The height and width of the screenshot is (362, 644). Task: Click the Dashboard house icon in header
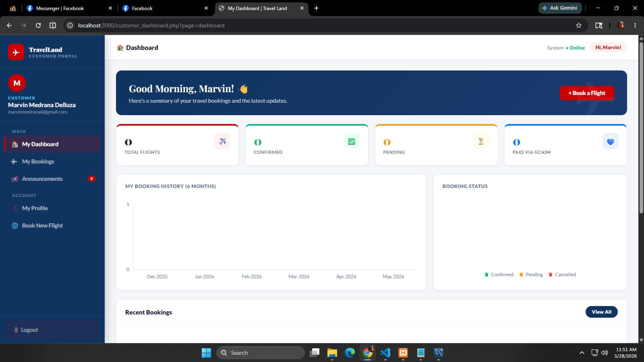pyautogui.click(x=120, y=48)
